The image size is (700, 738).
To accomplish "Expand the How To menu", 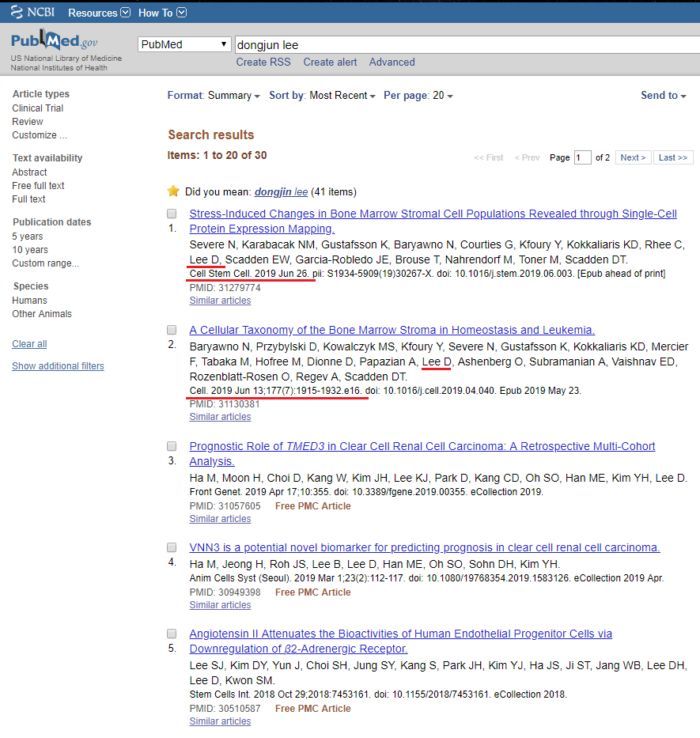I will [x=162, y=13].
